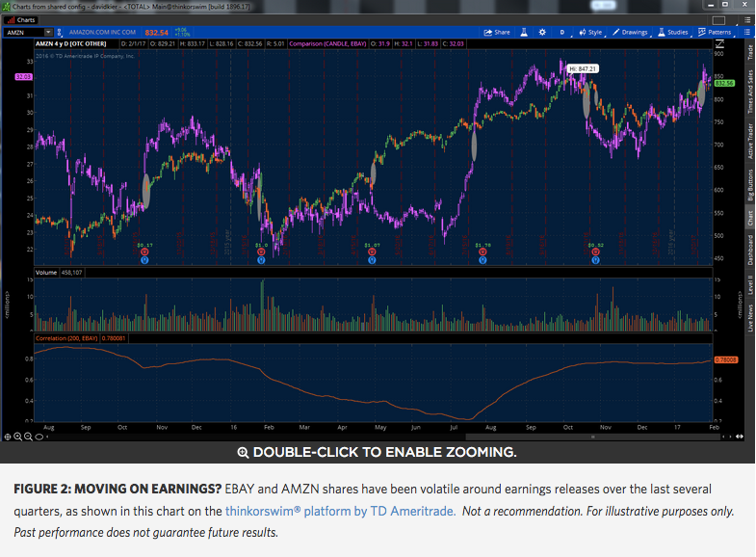Open the Live News side tab

pos(750,317)
